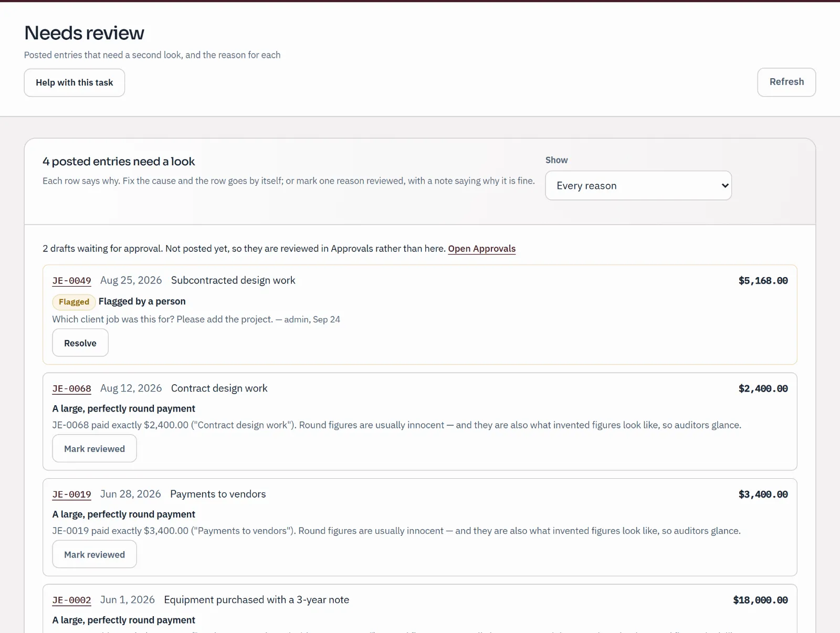Open the Help with this task button

click(x=74, y=82)
